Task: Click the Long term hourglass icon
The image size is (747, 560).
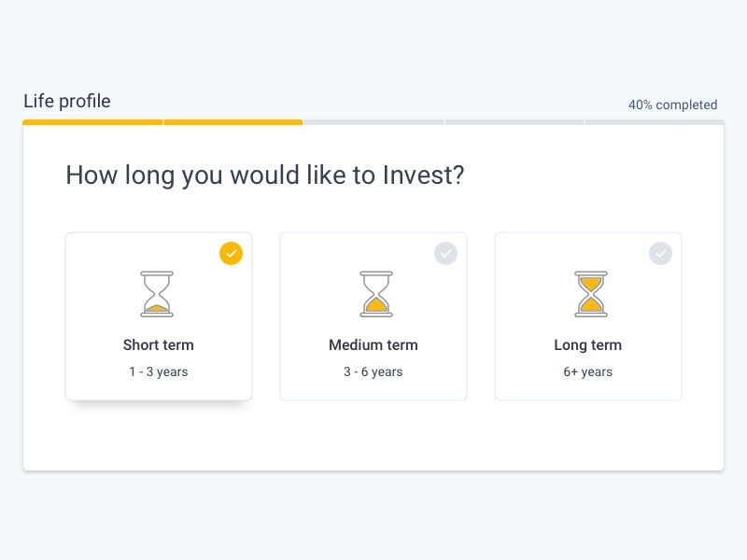Action: [x=591, y=294]
